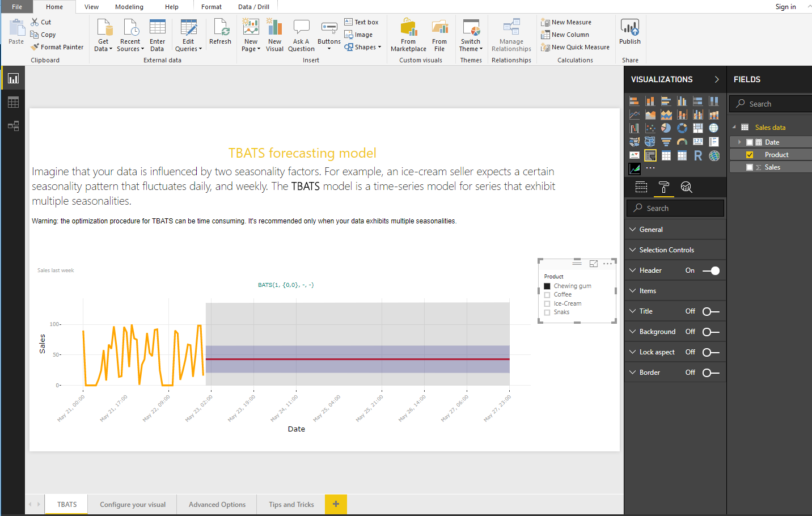Click the Chewing gum slicer swatch
The height and width of the screenshot is (516, 812).
click(547, 286)
